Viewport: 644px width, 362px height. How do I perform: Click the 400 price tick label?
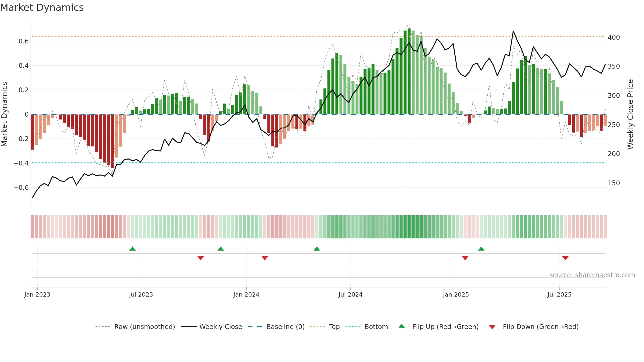(x=614, y=37)
